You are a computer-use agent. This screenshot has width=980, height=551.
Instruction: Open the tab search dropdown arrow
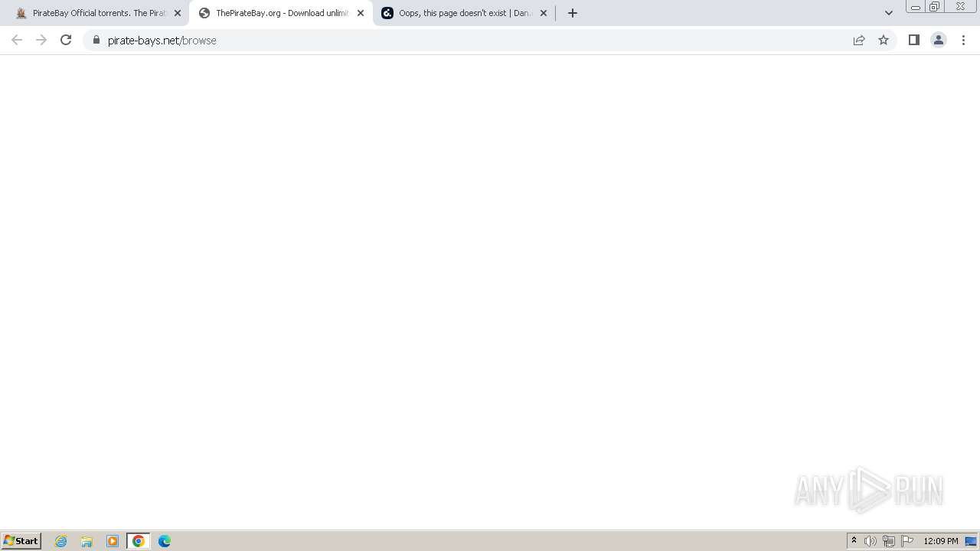[889, 13]
